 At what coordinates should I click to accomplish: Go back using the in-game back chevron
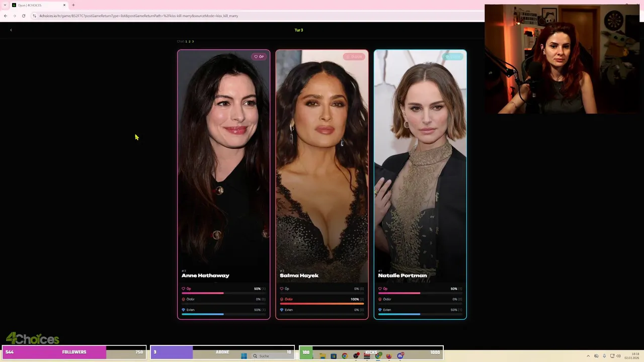[11, 30]
